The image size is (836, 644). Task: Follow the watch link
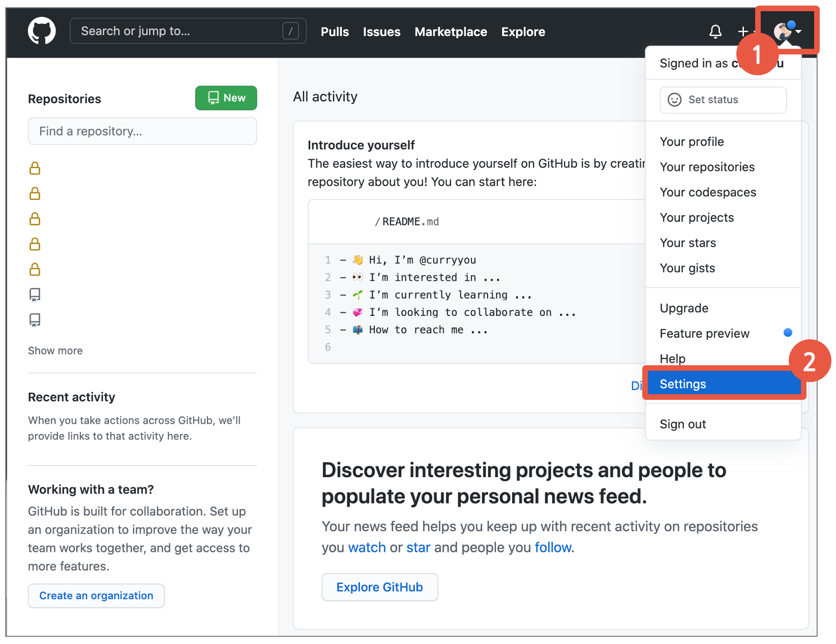pyautogui.click(x=367, y=547)
